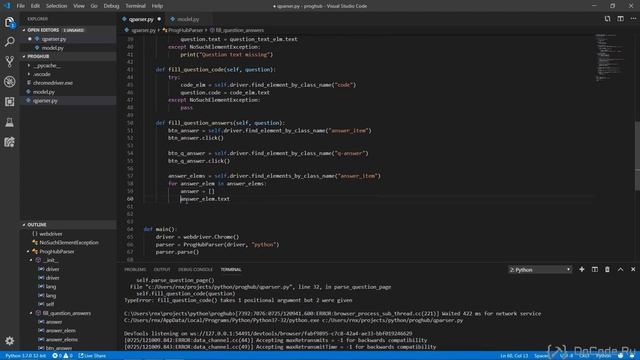Open the terminal selector dropdown '2: Python'

[540, 269]
